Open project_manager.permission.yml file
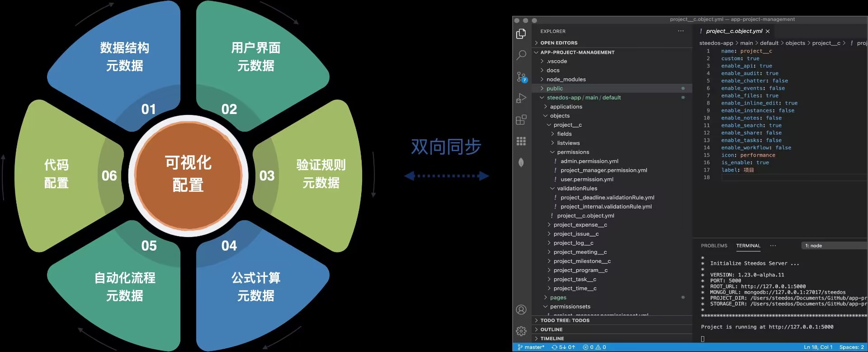The image size is (868, 352). click(612, 170)
